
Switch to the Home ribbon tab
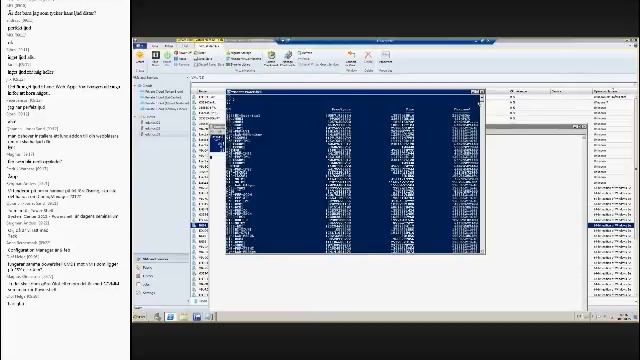[x=155, y=46]
